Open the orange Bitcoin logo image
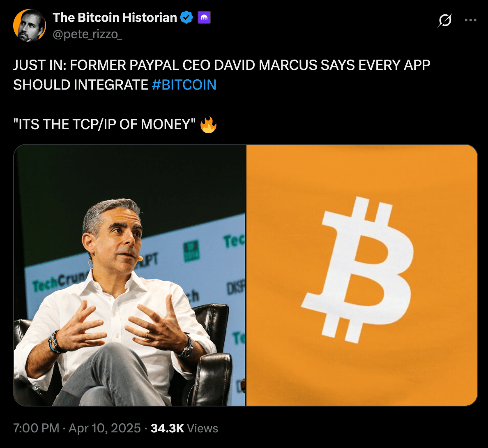 tap(362, 275)
